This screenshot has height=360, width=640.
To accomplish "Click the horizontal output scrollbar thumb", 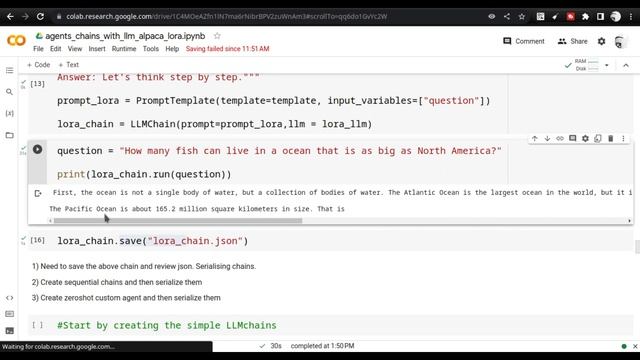I will (178, 220).
